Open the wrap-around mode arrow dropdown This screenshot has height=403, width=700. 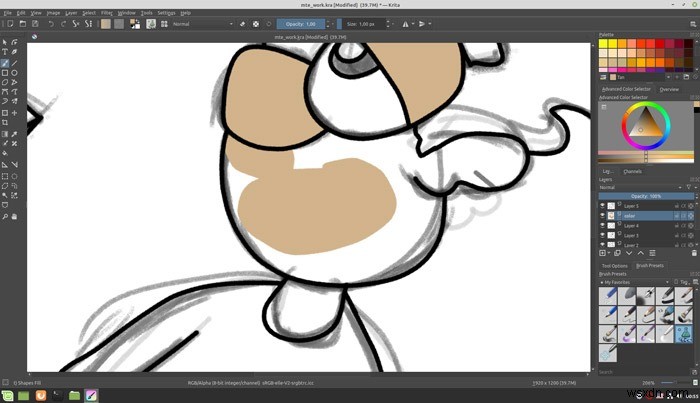coord(429,24)
